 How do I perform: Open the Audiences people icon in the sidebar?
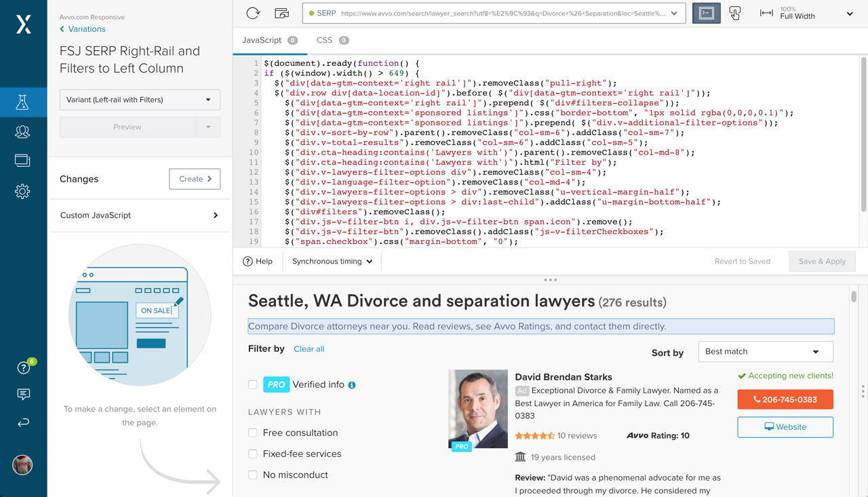pos(22,132)
